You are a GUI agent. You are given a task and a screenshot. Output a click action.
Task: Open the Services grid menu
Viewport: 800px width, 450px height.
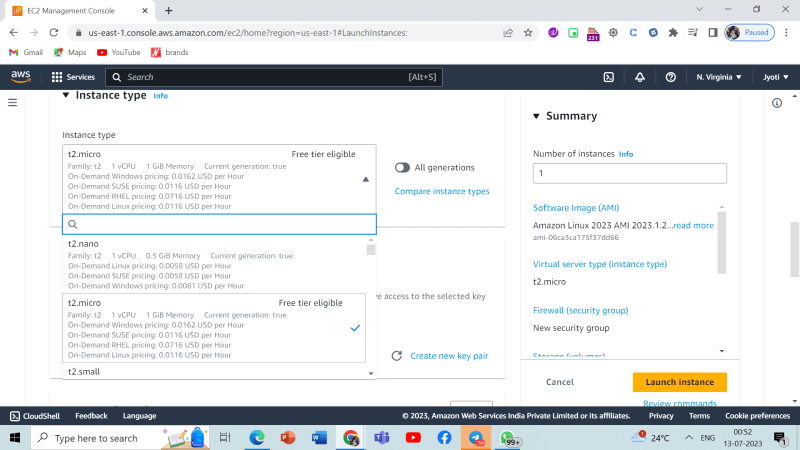pyautogui.click(x=73, y=77)
